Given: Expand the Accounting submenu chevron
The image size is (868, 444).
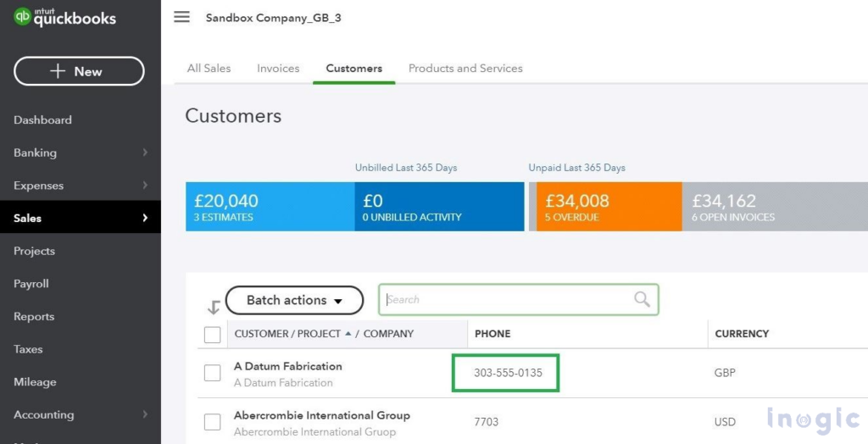Looking at the screenshot, I should coord(145,414).
